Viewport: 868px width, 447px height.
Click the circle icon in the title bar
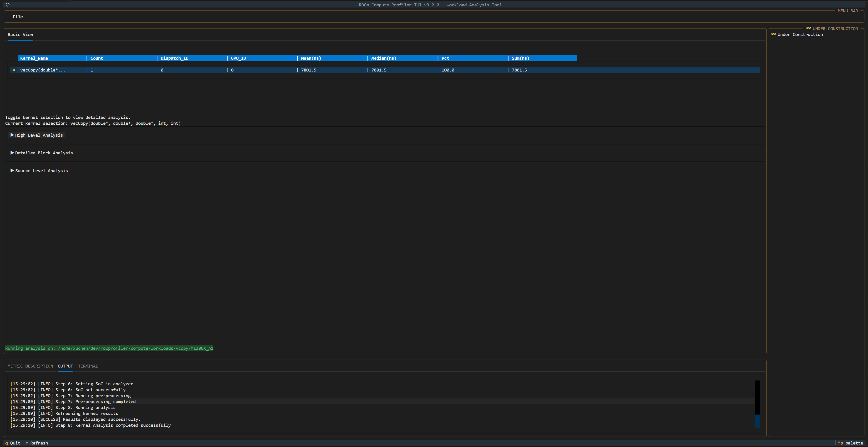[x=7, y=5]
